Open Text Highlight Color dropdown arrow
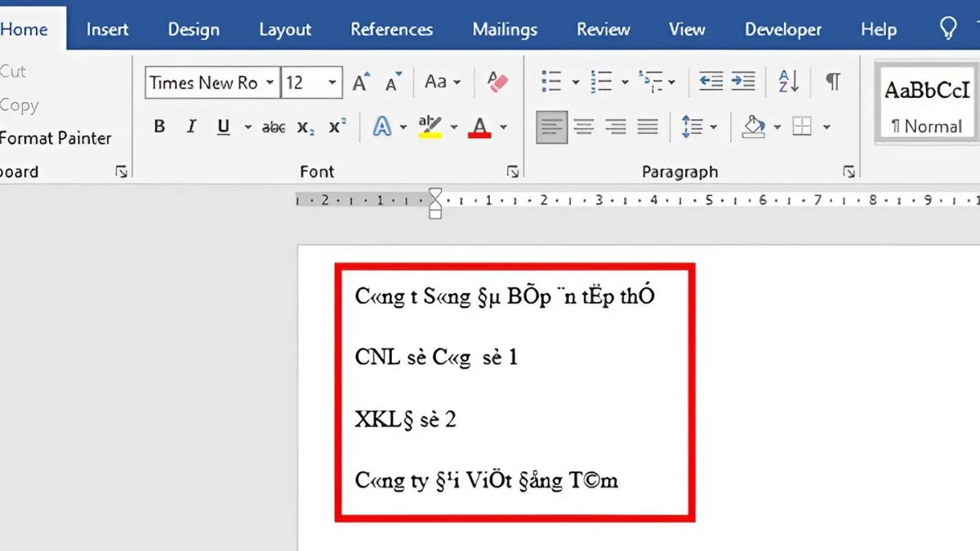Screen dimensions: 980x551 (x=453, y=127)
